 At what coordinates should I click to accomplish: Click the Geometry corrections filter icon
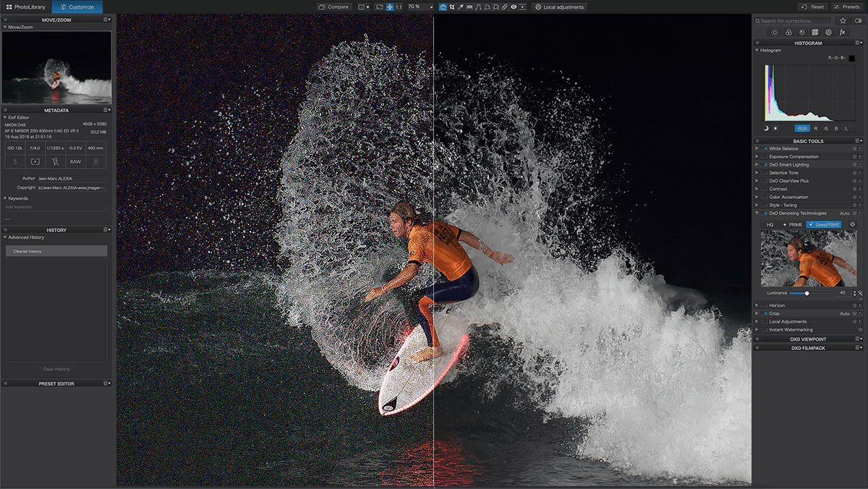[x=815, y=33]
